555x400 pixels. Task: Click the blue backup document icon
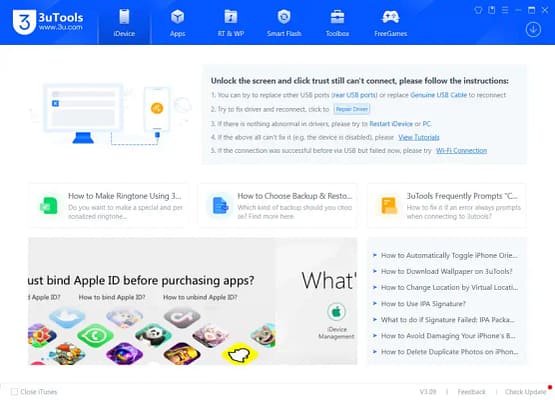tap(220, 205)
